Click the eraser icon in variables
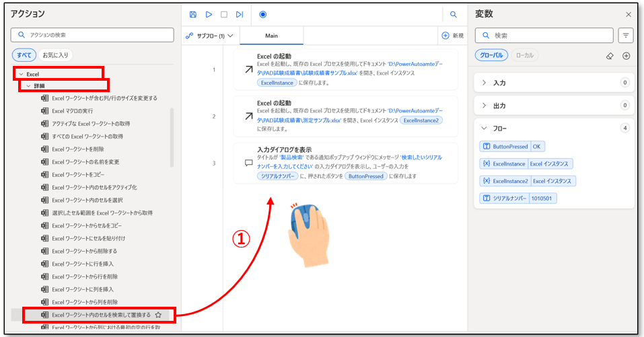 [610, 56]
